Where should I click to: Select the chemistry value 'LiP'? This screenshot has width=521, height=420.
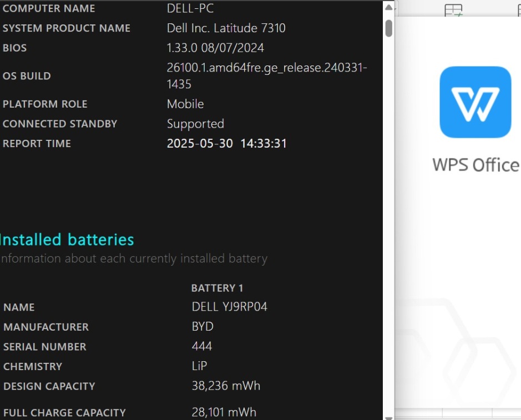[199, 366]
